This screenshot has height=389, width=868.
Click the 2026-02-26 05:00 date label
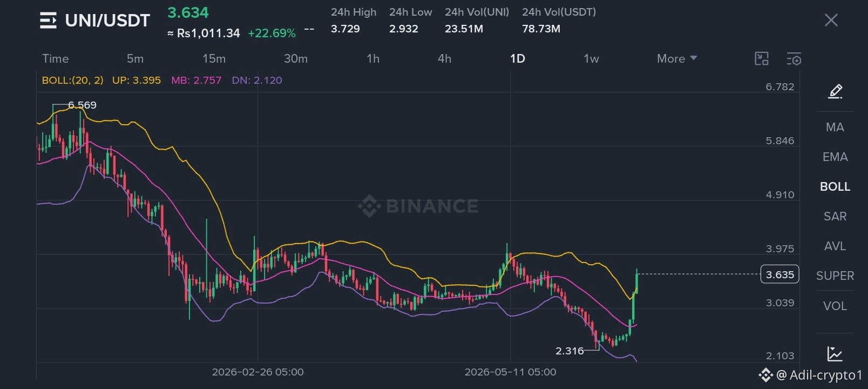click(257, 372)
